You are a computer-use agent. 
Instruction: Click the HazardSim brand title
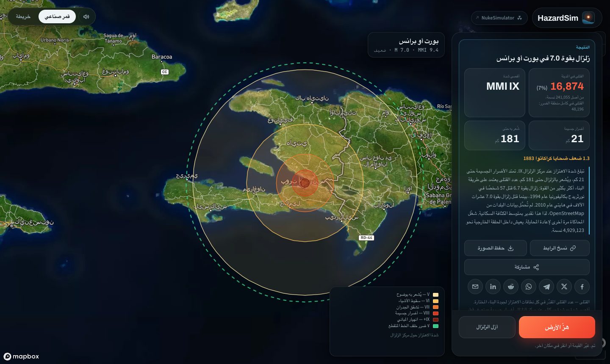pyautogui.click(x=558, y=18)
